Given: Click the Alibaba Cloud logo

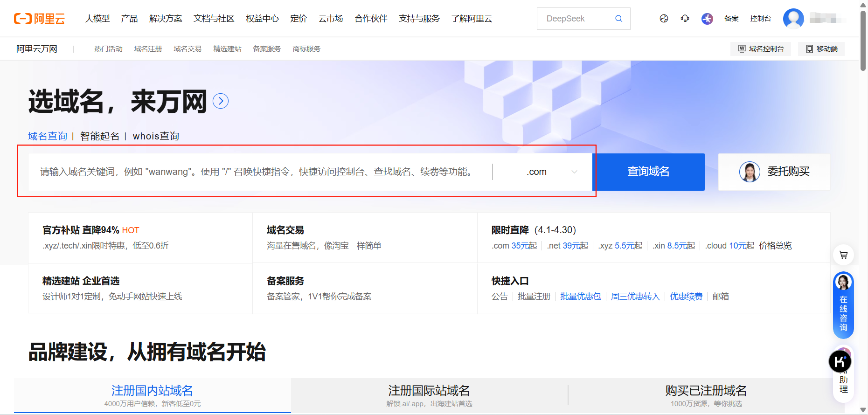Looking at the screenshot, I should coord(39,19).
